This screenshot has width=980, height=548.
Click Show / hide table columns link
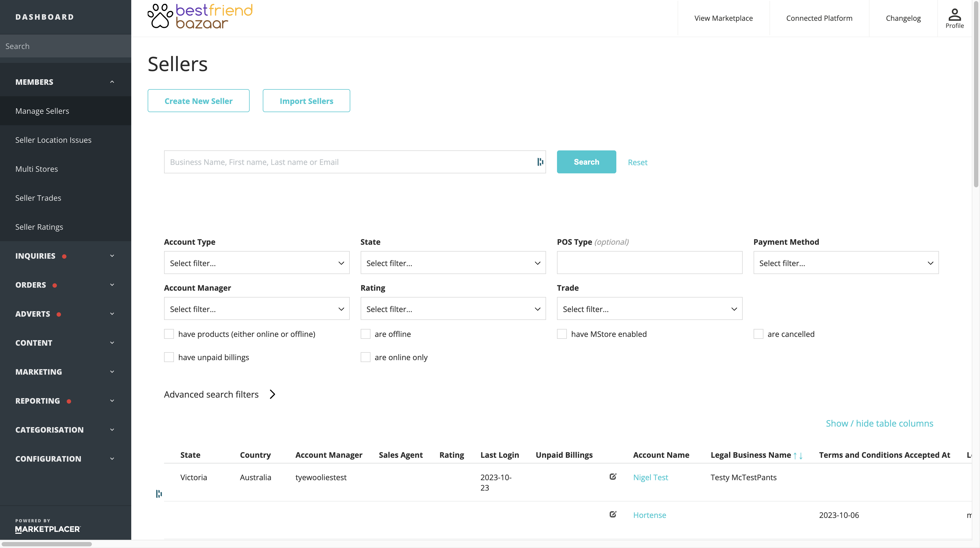click(879, 423)
